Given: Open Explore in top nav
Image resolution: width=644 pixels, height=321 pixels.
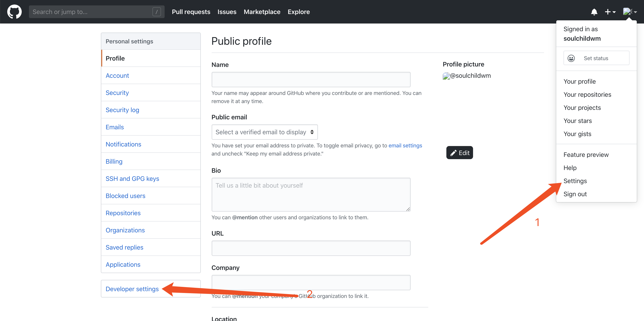Looking at the screenshot, I should [x=298, y=12].
